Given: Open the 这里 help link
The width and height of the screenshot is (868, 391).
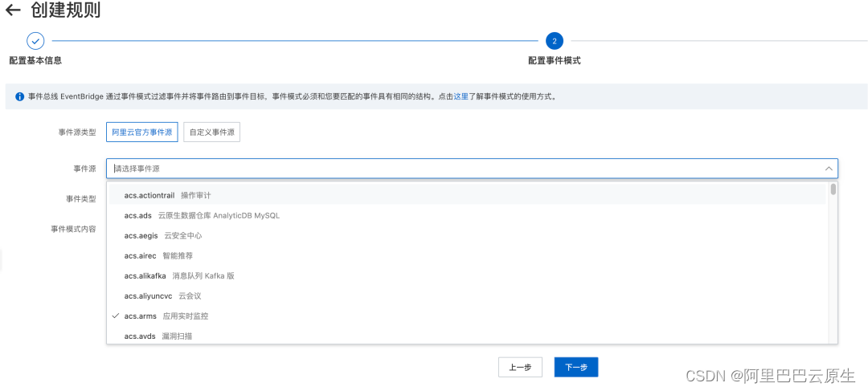Looking at the screenshot, I should click(461, 96).
